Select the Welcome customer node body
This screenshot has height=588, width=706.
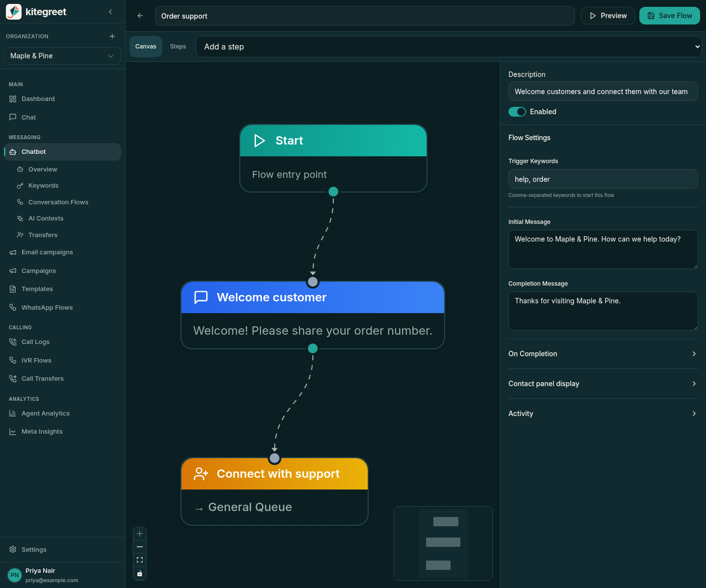click(313, 331)
